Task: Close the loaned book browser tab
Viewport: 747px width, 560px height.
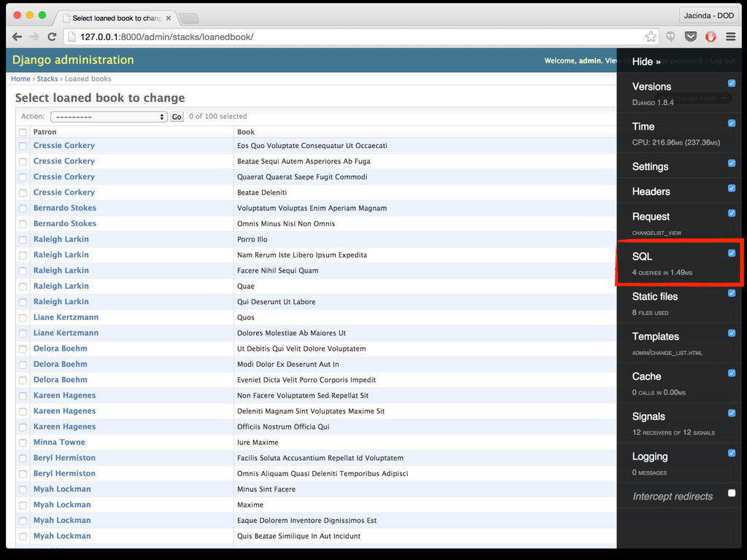Action: (169, 18)
